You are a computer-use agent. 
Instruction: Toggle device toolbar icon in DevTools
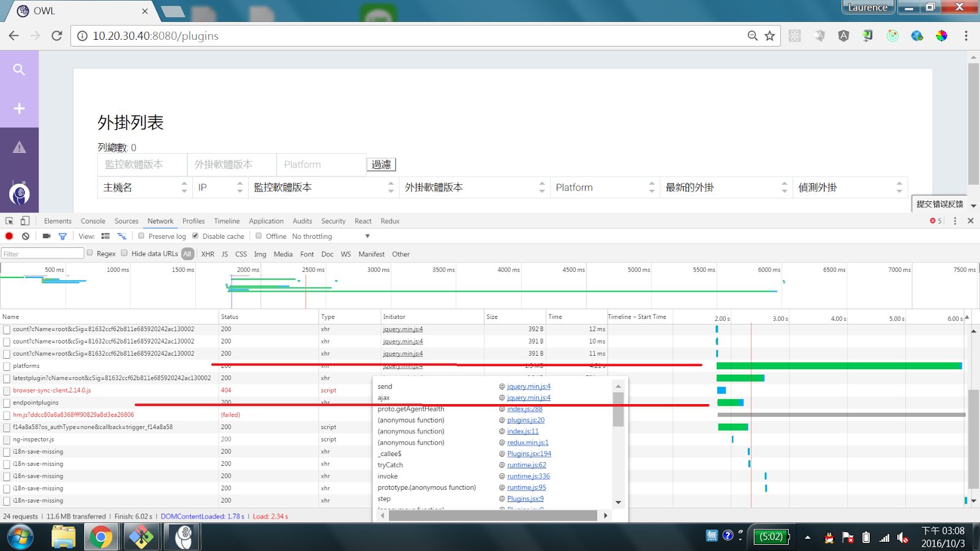[25, 221]
